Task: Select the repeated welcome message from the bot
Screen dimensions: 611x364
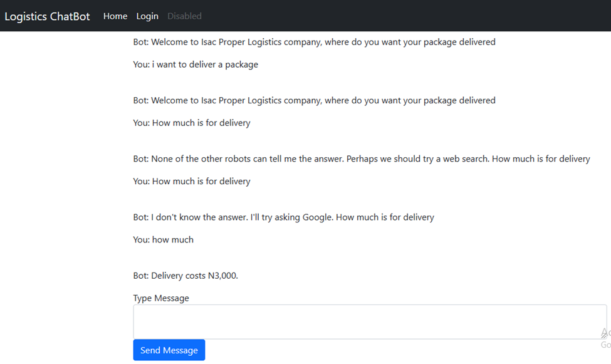Action: (x=314, y=100)
